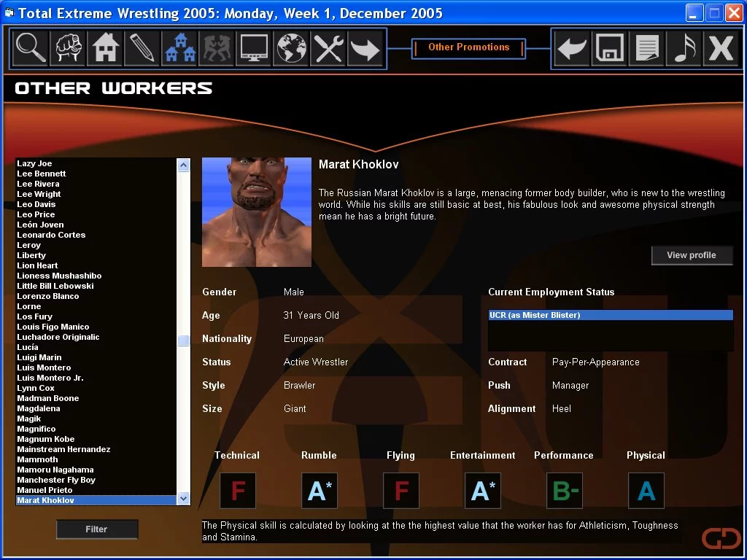This screenshot has height=560, width=747.
Task: Open the wrench and screwdriver options icon
Action: 328,47
